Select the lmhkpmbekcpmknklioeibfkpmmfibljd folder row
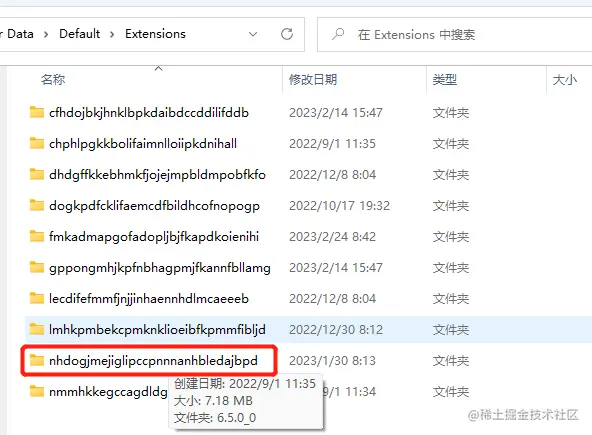Image resolution: width=592 pixels, height=435 pixels. 308,330
